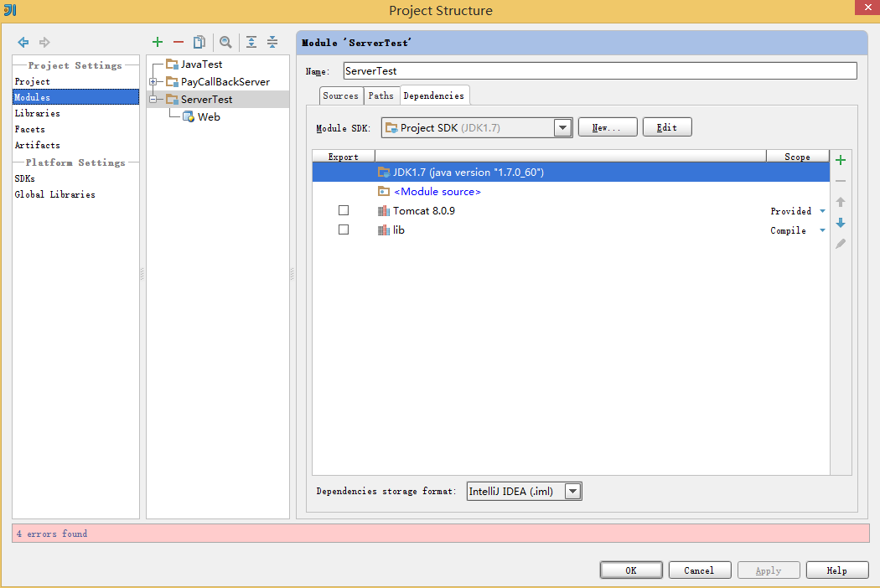Toggle export checkbox for Tomcat 8.0.9
This screenshot has height=588, width=880.
point(344,210)
